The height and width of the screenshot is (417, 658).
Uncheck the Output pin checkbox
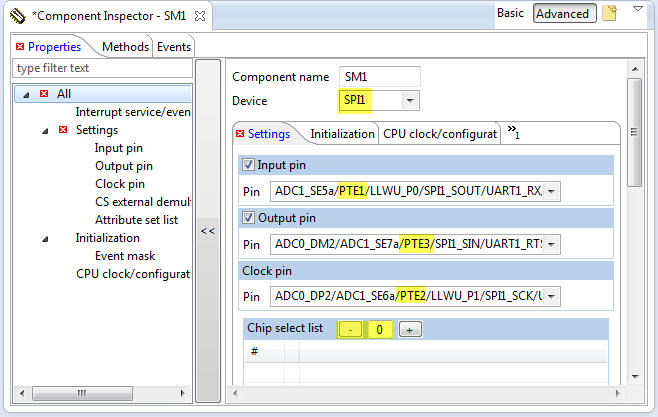(249, 217)
